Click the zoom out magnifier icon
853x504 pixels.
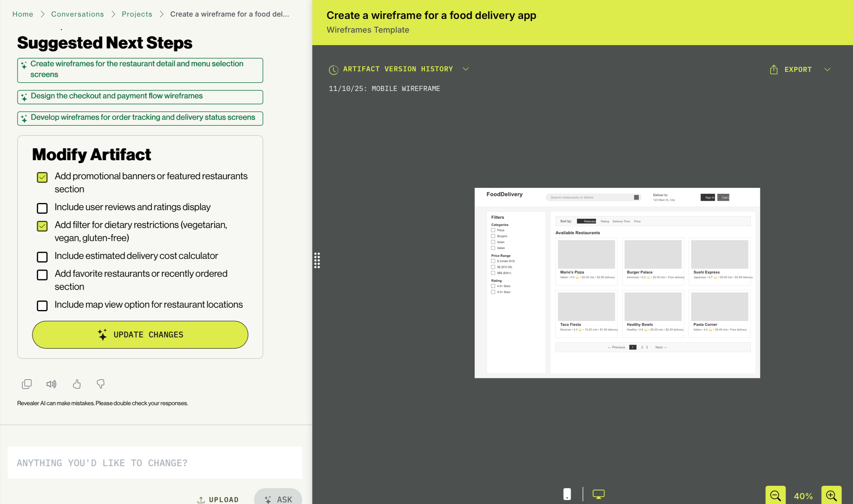point(775,495)
